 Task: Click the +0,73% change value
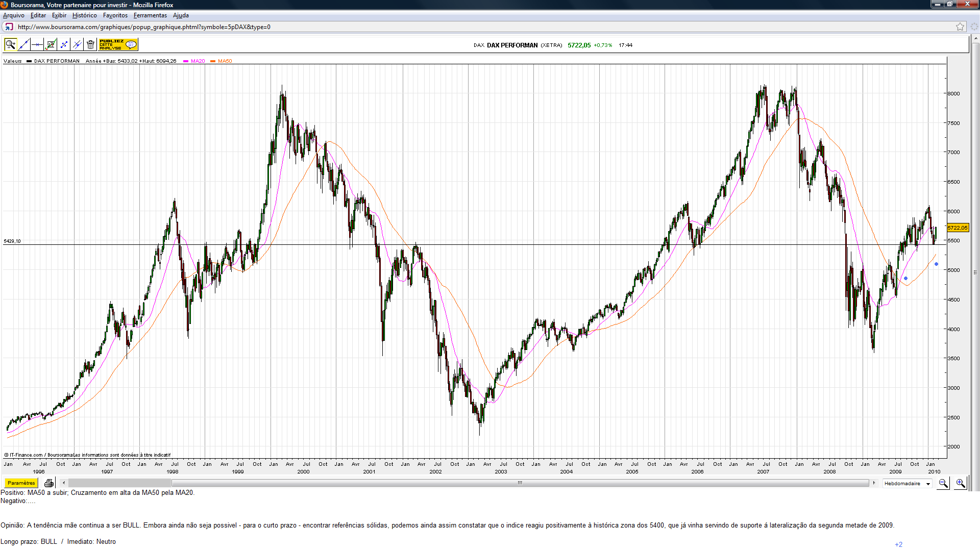[603, 45]
